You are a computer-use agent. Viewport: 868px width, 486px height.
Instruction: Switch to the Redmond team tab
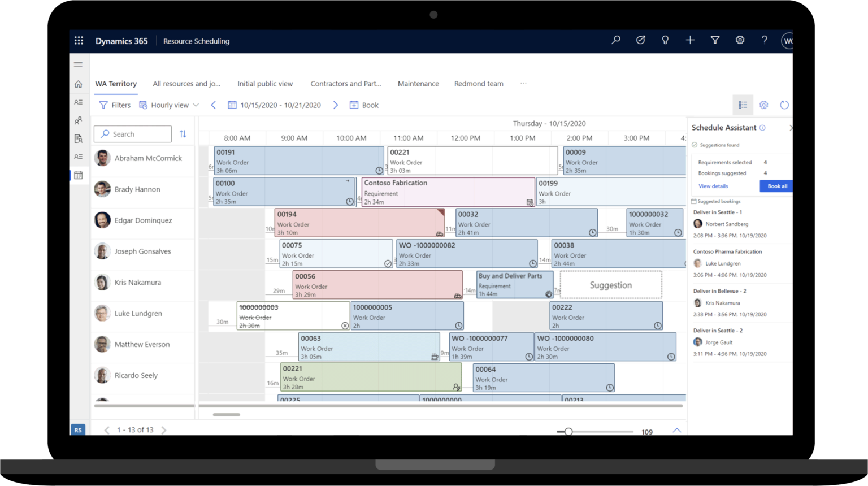(478, 83)
